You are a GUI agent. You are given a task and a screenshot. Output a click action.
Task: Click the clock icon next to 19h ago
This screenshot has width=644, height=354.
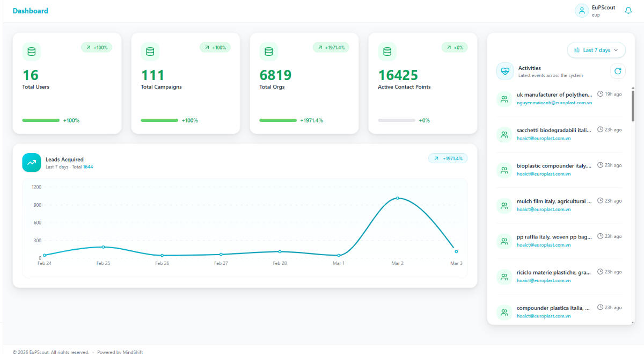(x=600, y=94)
